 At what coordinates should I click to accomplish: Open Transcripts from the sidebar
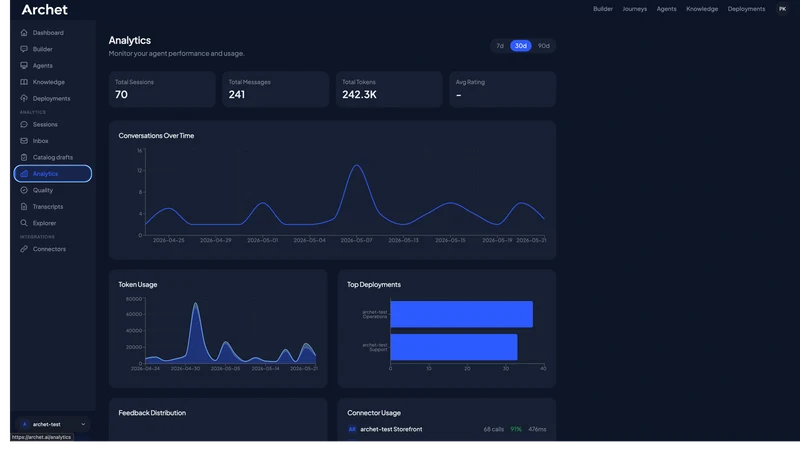tap(53, 206)
